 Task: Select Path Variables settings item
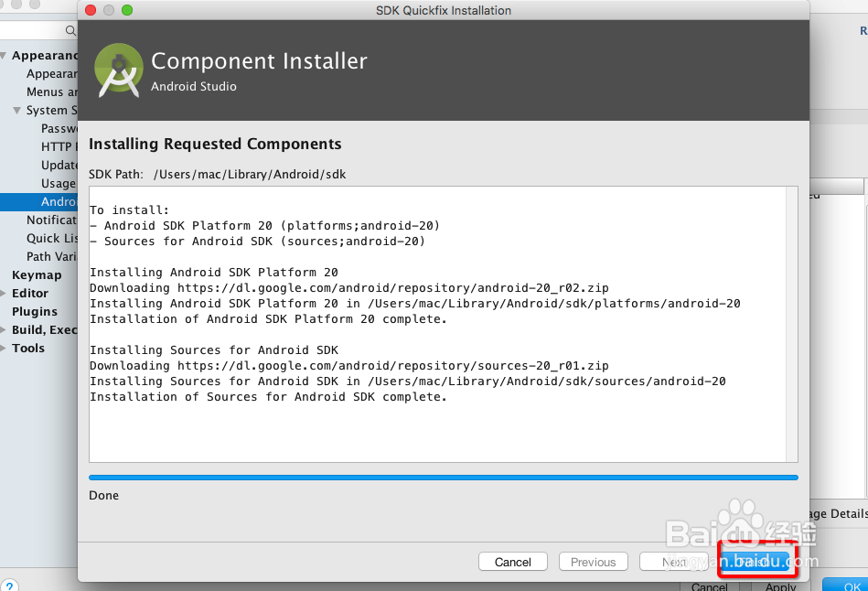click(51, 256)
